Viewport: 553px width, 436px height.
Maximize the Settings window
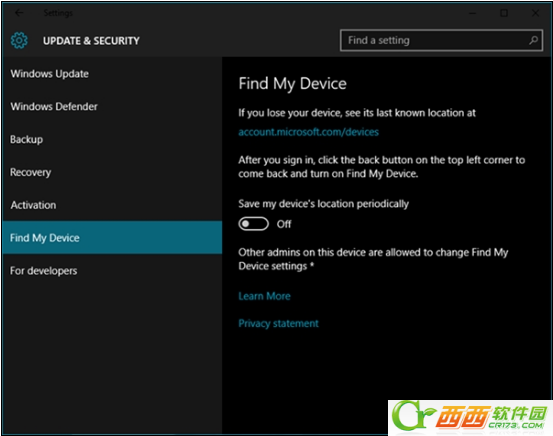point(504,13)
